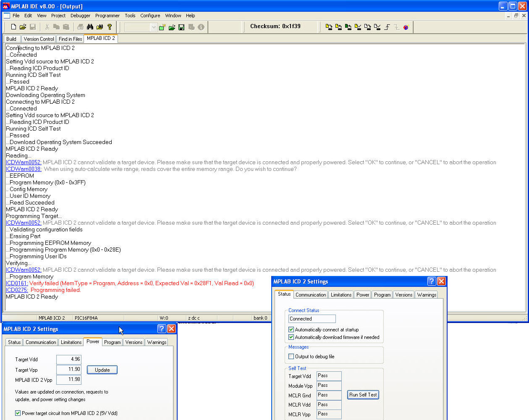This screenshot has width=529, height=420.
Task: Click the New File toolbar icon
Action: (13, 27)
